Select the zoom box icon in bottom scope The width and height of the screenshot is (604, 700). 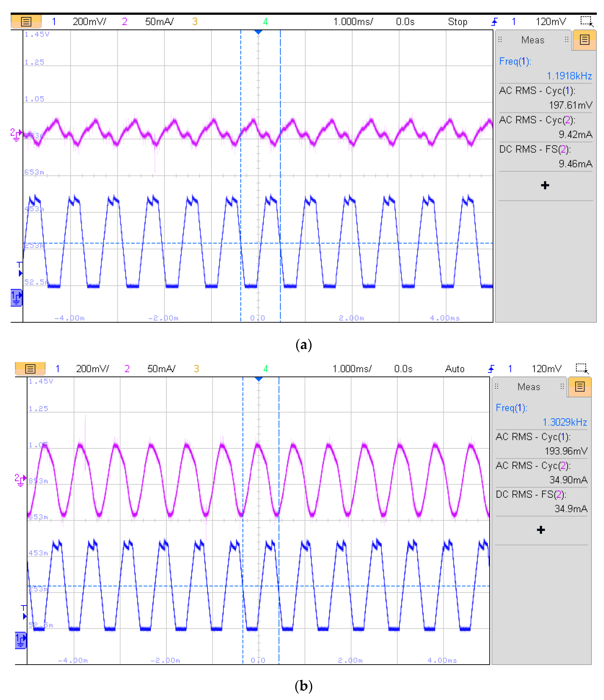tap(582, 368)
